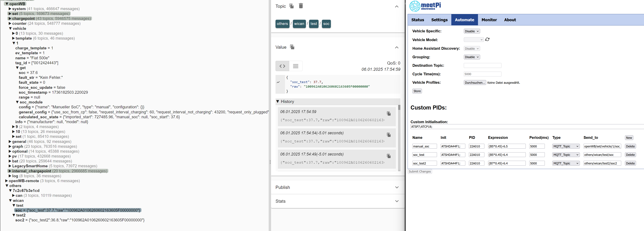Refresh the Vehicle Model list

(487, 39)
